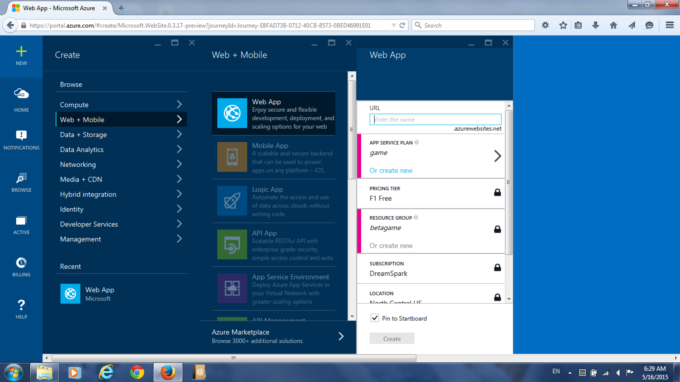Screen dimensions: 680x382
Task: Open Azure Marketplace arrow
Action: [x=341, y=336]
